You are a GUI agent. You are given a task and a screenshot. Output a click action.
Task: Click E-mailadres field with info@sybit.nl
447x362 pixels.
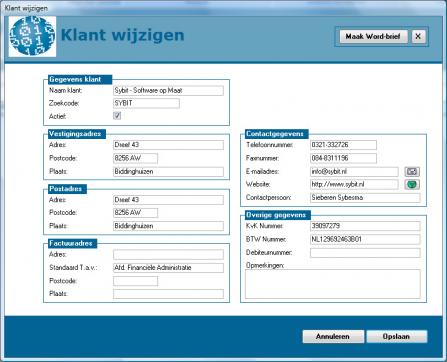[354, 172]
